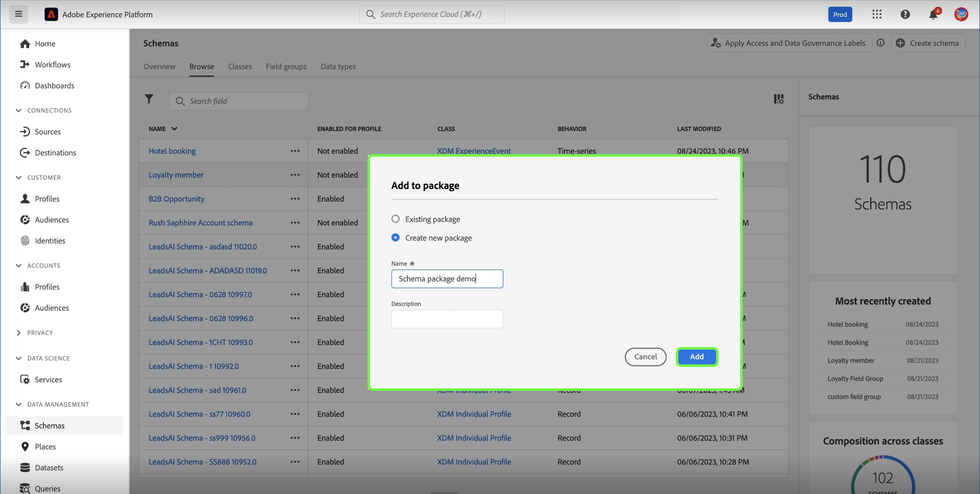Open column settings icon

click(x=779, y=99)
